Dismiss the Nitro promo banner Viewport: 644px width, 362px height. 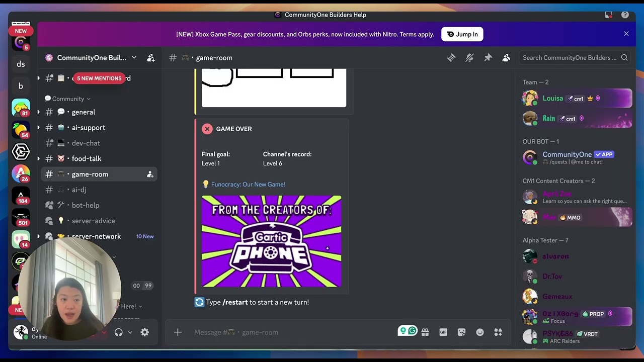tap(626, 34)
